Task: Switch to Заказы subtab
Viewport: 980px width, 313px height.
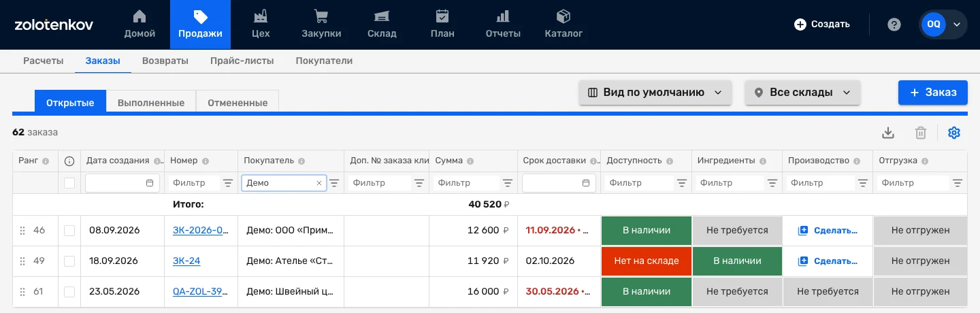Action: (103, 61)
